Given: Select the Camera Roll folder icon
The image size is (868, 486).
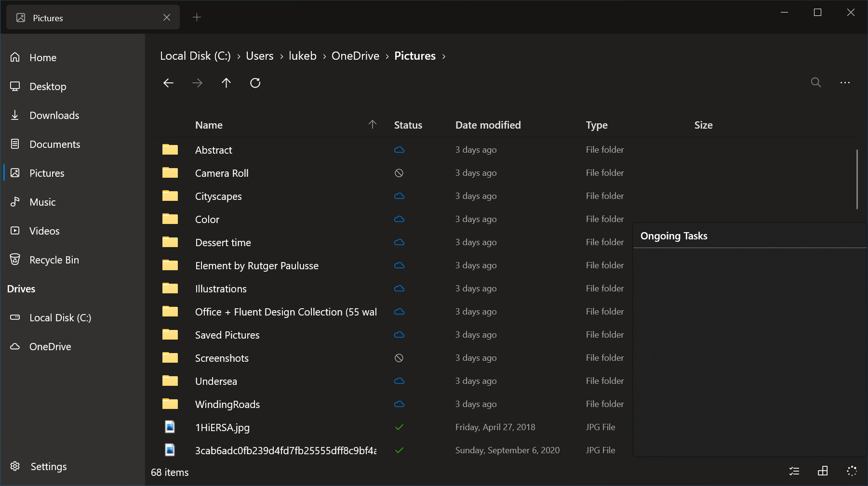Looking at the screenshot, I should tap(170, 172).
